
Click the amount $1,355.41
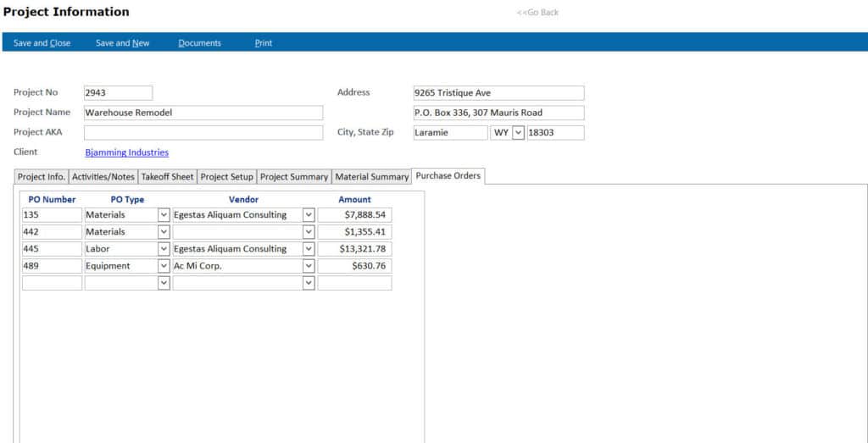click(x=355, y=232)
